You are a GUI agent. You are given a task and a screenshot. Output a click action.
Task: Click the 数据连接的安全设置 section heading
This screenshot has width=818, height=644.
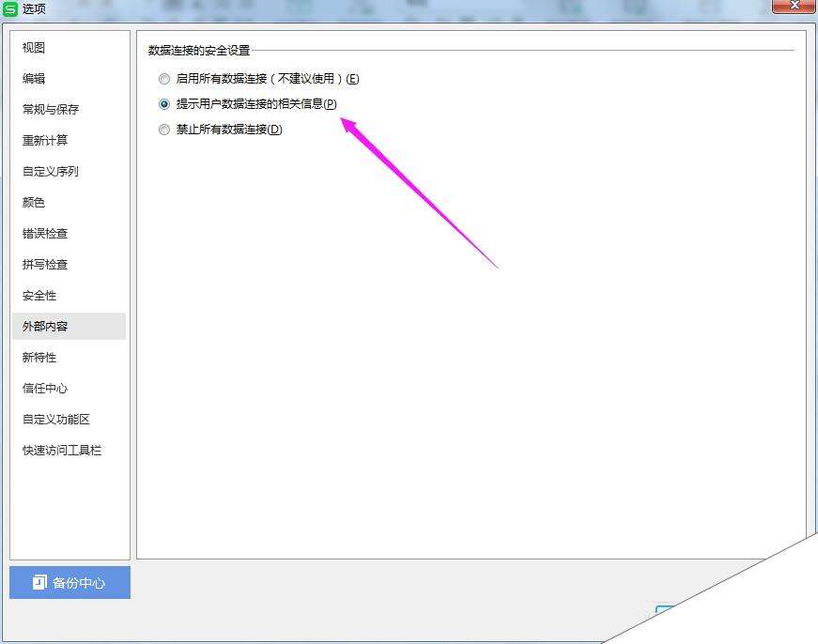point(199,51)
